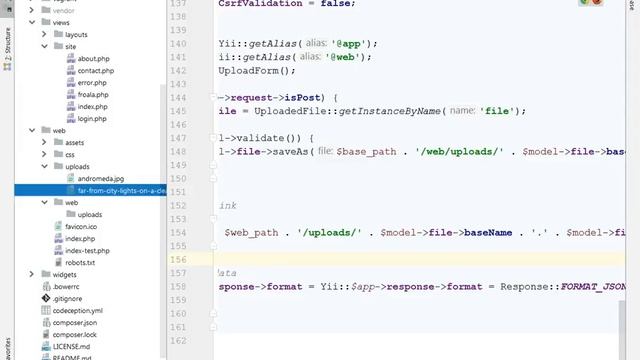Click the about.php file icon
Image resolution: width=640 pixels, height=360 pixels.
(71, 58)
